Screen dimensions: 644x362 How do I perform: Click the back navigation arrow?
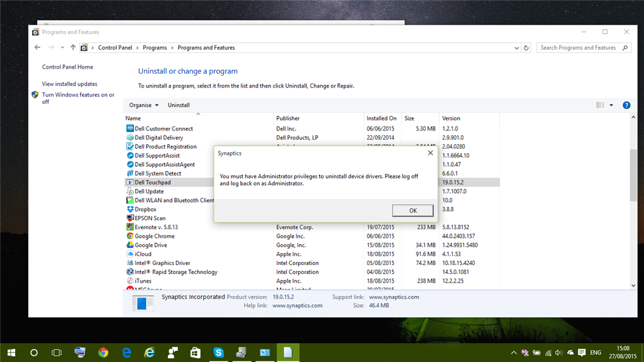tap(38, 48)
